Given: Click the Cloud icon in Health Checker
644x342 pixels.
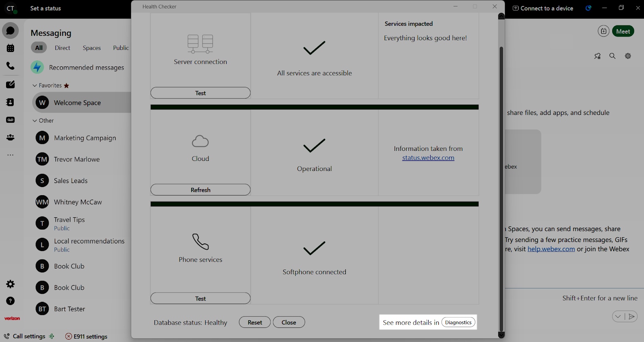Looking at the screenshot, I should pyautogui.click(x=200, y=141).
